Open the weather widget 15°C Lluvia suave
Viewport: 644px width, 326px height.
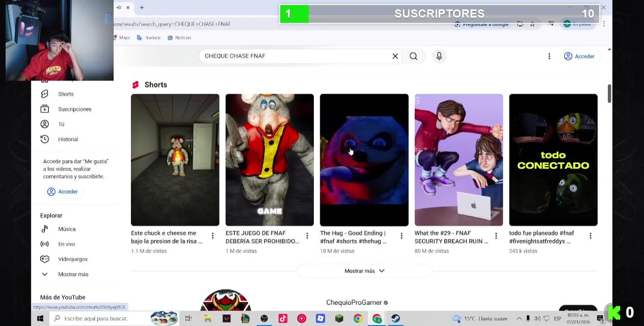[480, 319]
